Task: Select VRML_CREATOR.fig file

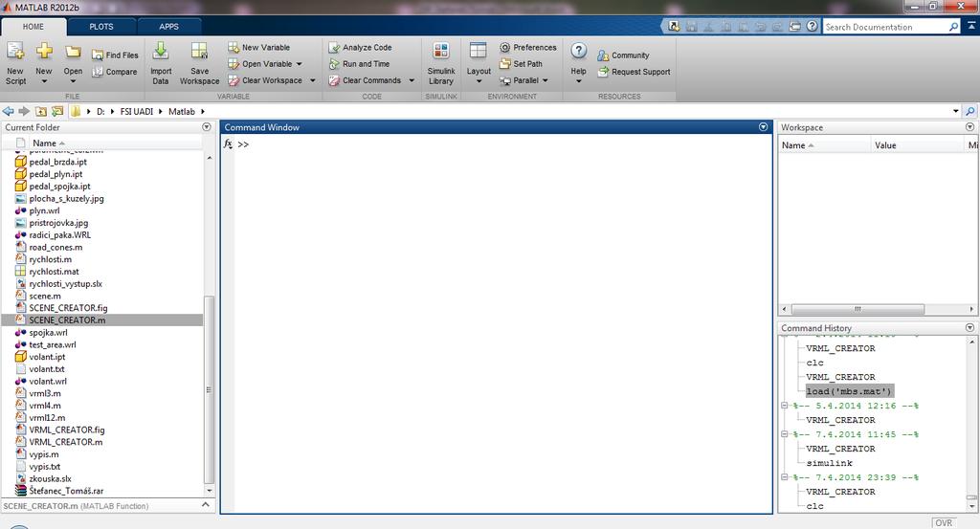Action: (67, 430)
